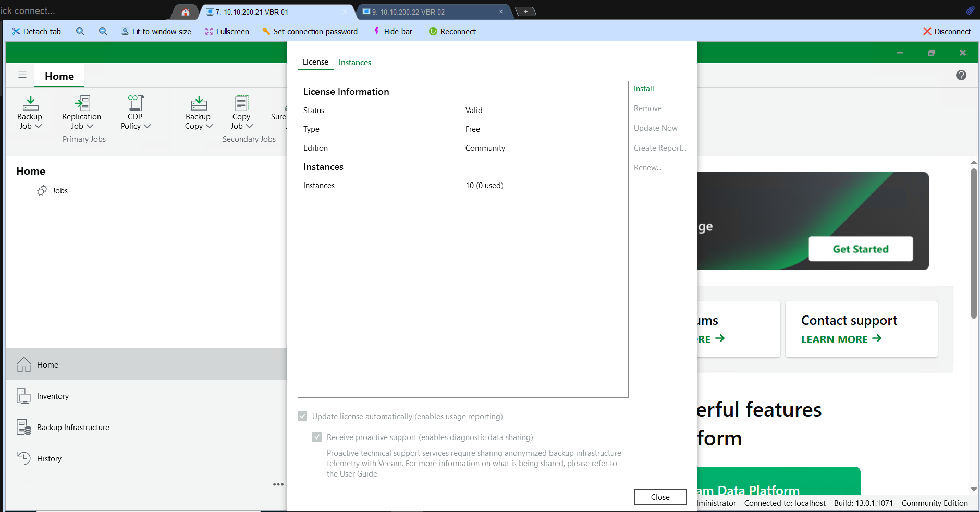Click the Get Started button
Image resolution: width=980 pixels, height=512 pixels.
click(x=861, y=249)
